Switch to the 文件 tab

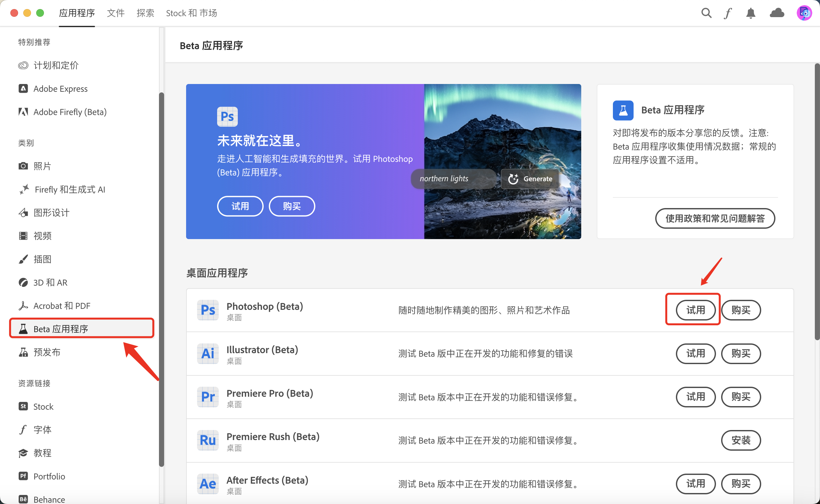click(x=115, y=13)
